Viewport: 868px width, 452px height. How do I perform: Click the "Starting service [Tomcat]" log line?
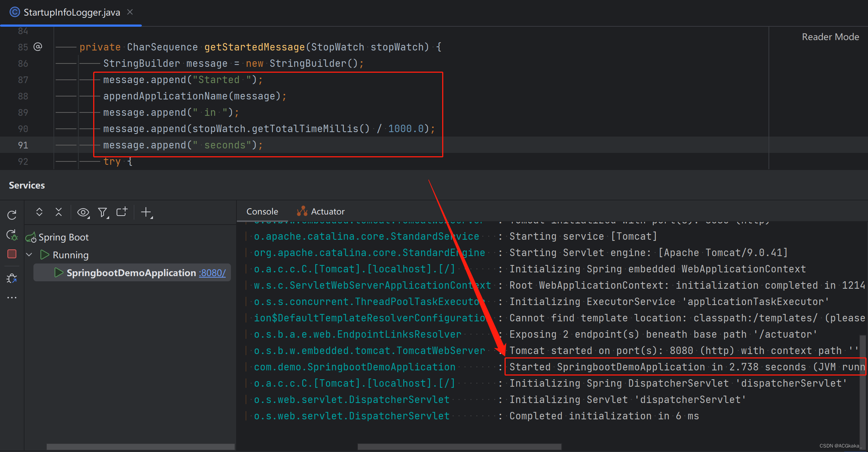(x=583, y=236)
